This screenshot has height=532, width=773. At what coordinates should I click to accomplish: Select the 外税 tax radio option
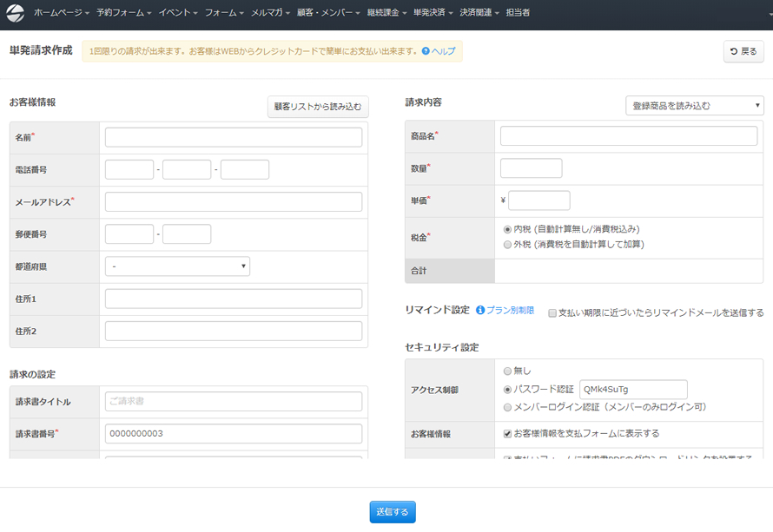508,245
